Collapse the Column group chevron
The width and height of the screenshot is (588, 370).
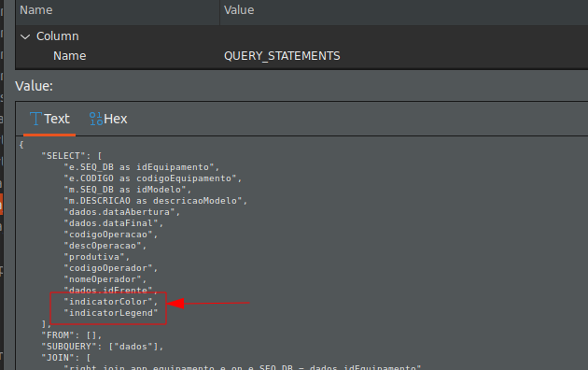click(25, 36)
